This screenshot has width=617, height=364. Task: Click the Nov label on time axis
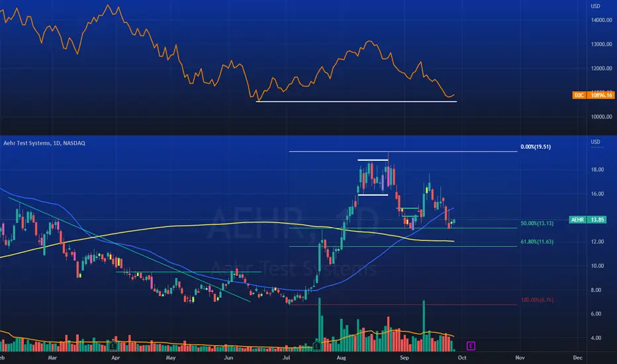pos(520,357)
